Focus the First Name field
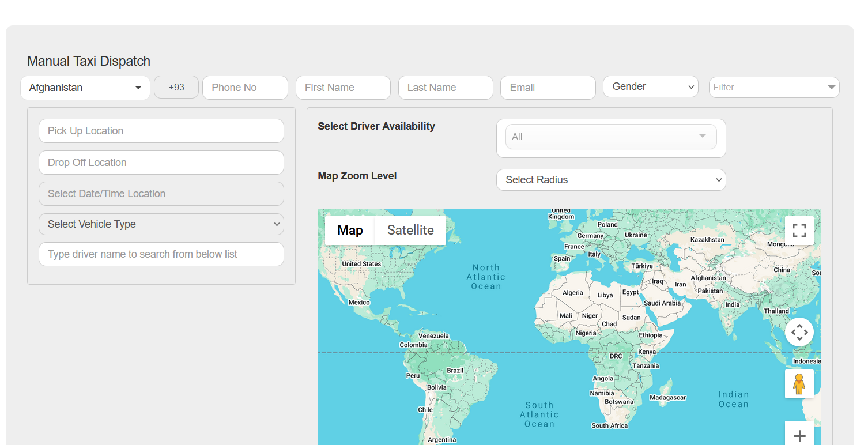 343,88
